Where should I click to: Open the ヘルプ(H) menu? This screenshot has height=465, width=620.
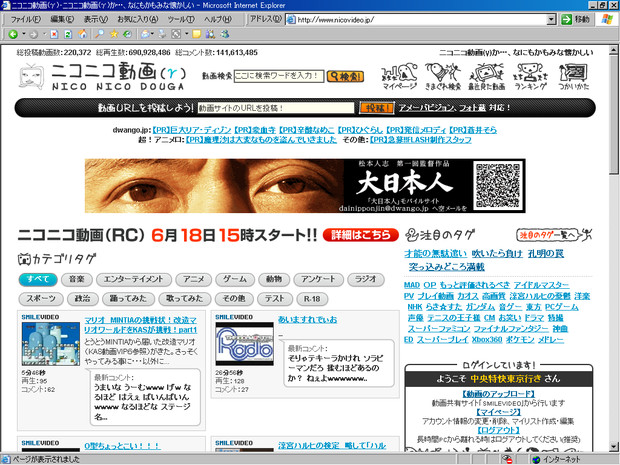tap(218, 19)
